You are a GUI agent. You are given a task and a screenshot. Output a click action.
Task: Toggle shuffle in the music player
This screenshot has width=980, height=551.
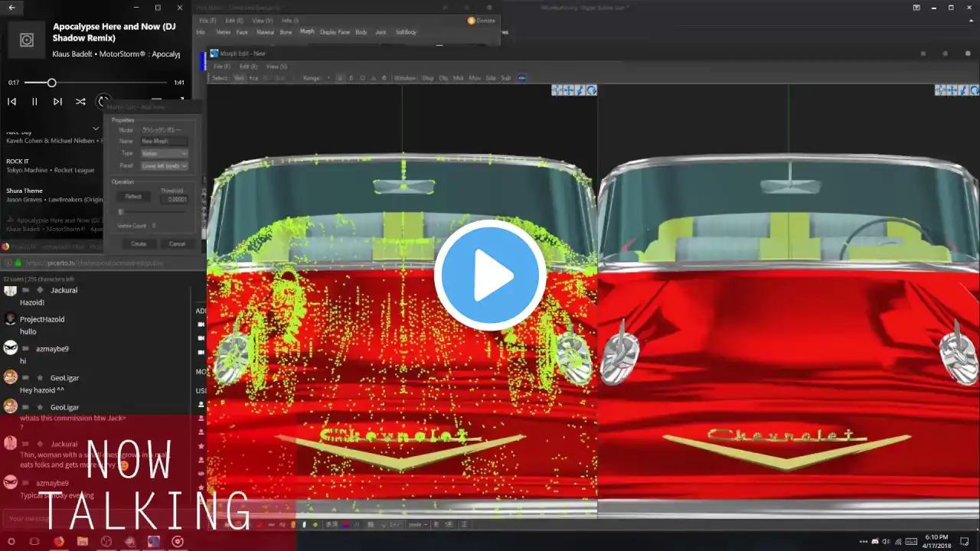tap(80, 101)
